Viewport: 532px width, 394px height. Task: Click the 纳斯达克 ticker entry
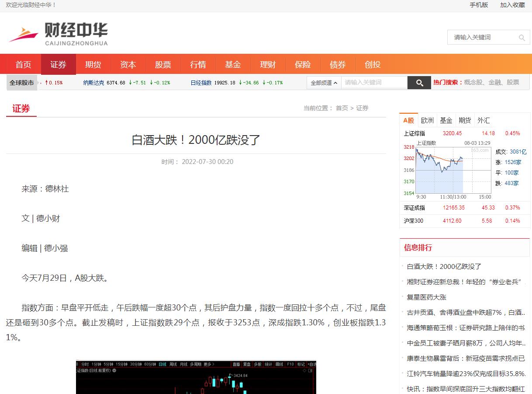[x=127, y=83]
